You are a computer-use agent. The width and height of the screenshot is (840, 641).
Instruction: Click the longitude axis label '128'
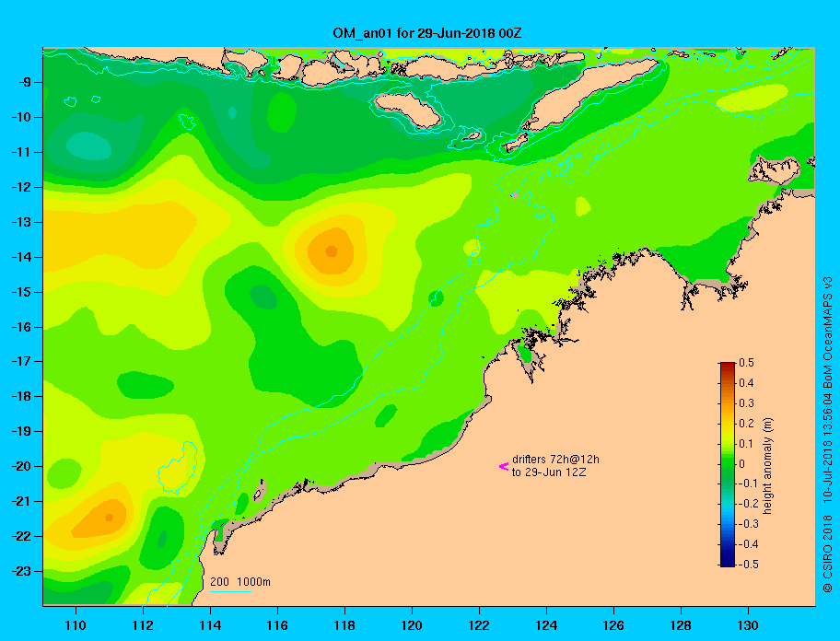click(x=681, y=625)
